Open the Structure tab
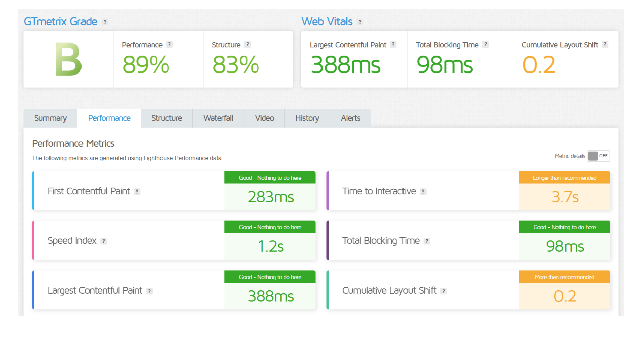 coord(167,118)
